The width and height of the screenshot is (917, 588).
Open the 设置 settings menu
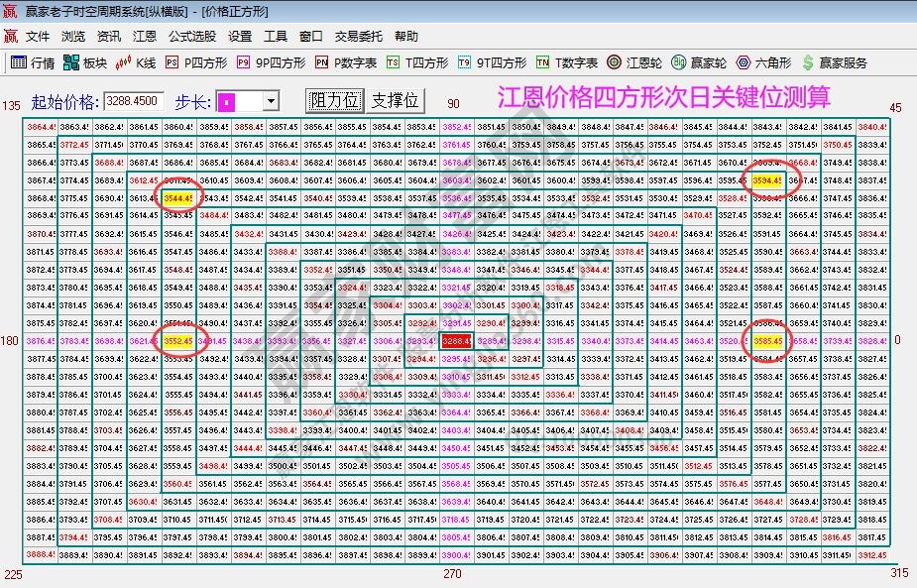click(238, 36)
